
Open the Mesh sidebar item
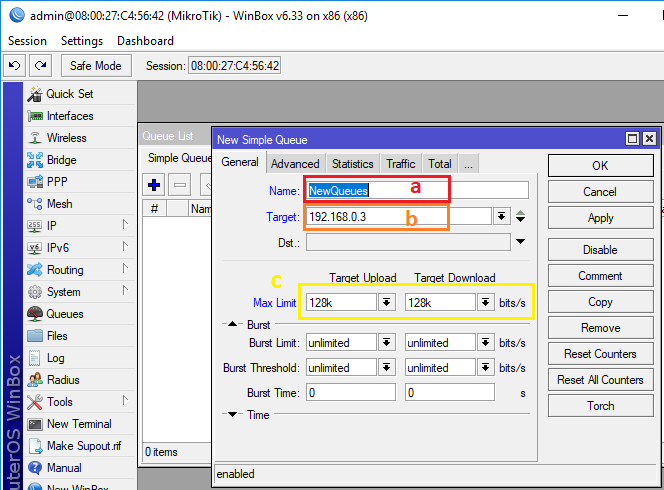pos(80,204)
